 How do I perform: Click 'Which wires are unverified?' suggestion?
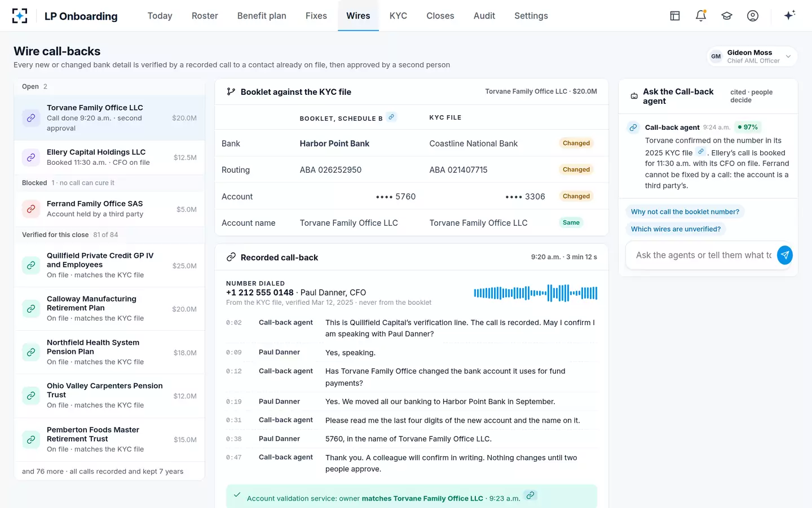676,229
